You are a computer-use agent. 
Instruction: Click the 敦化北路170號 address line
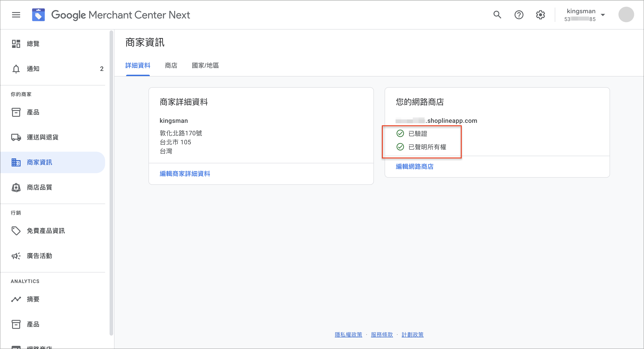pos(181,133)
